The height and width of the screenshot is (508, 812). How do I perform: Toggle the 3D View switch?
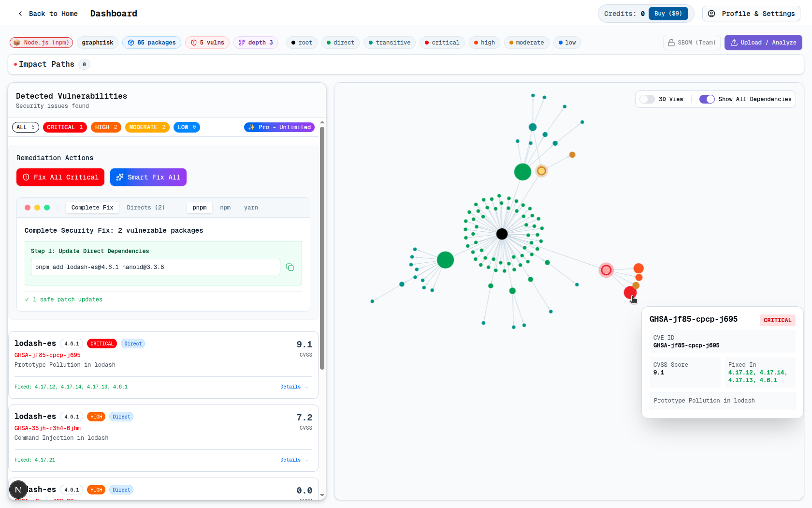point(647,99)
